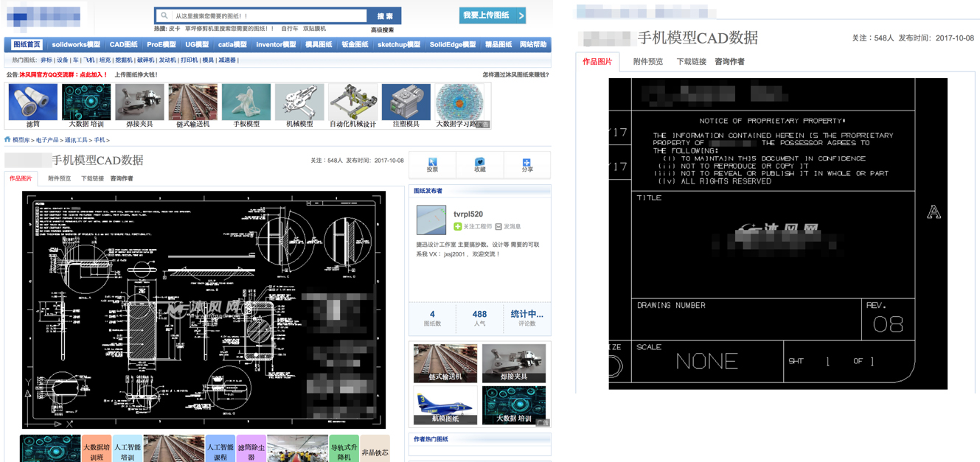Open 高级搜索 advanced search link
980x462 pixels.
pos(382,30)
